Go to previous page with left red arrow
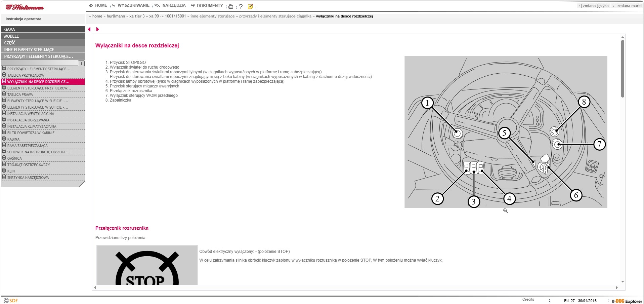Viewport: 644px width, 304px height. coord(89,29)
